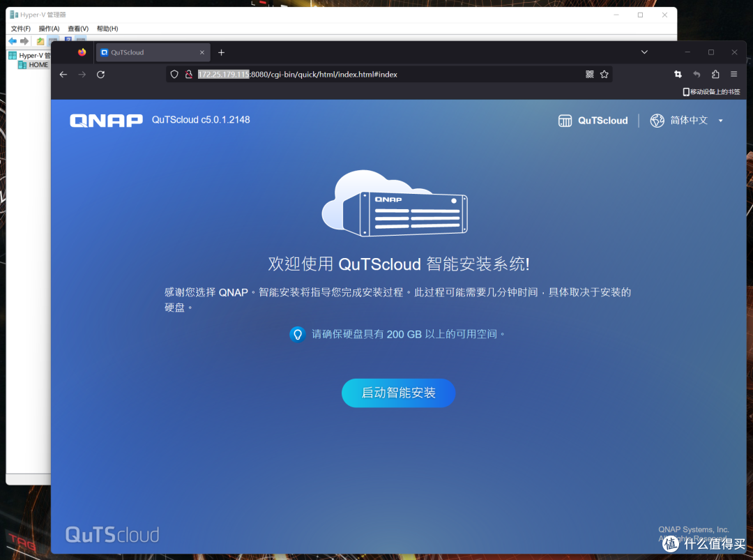The width and height of the screenshot is (753, 560).
Task: Click the QuTScloud NAS icon in page header
Action: click(x=565, y=121)
